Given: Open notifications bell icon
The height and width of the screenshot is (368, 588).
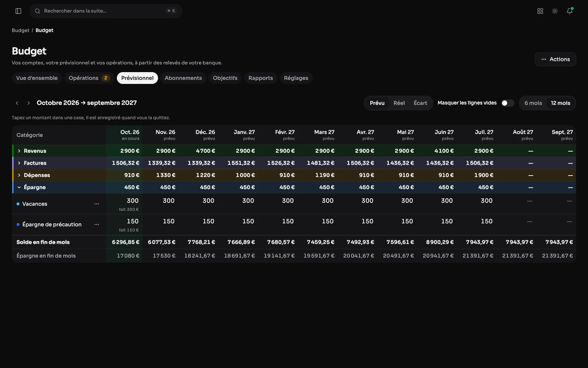Looking at the screenshot, I should coord(570,11).
